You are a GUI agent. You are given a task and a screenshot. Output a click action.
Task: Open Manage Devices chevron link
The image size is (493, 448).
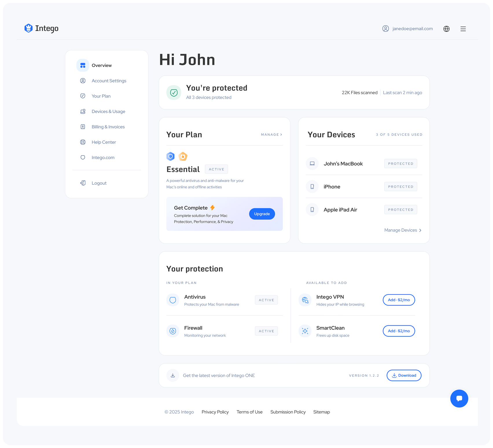click(x=403, y=230)
